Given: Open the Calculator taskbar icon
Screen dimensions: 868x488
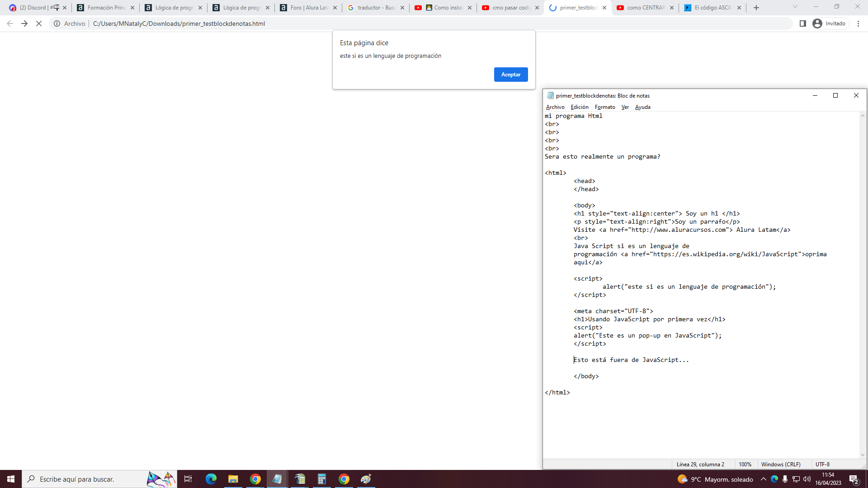Looking at the screenshot, I should (x=322, y=479).
